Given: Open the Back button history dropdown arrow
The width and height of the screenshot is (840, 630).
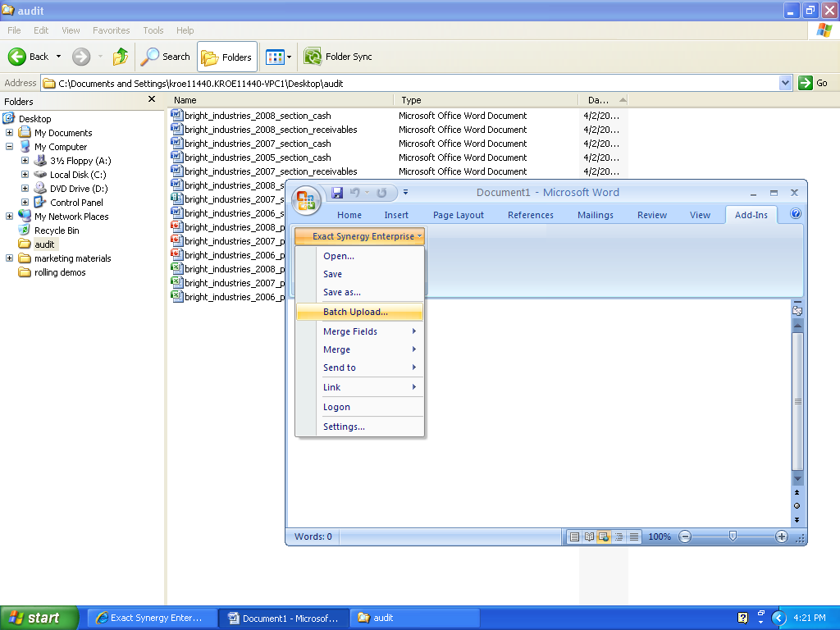Looking at the screenshot, I should [58, 57].
